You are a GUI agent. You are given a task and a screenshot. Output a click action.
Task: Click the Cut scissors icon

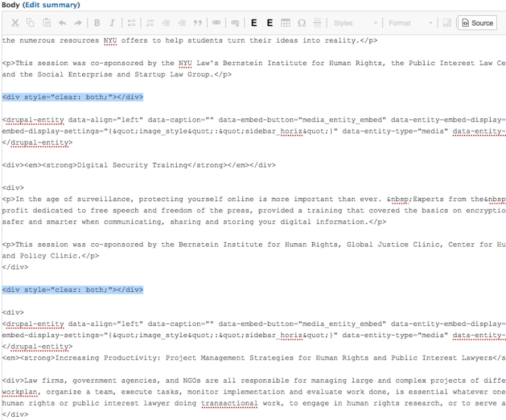15,23
